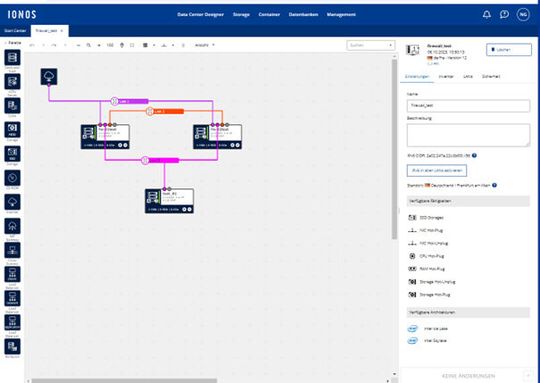
Task: Click the data center icon above settings tabs
Action: (413, 50)
